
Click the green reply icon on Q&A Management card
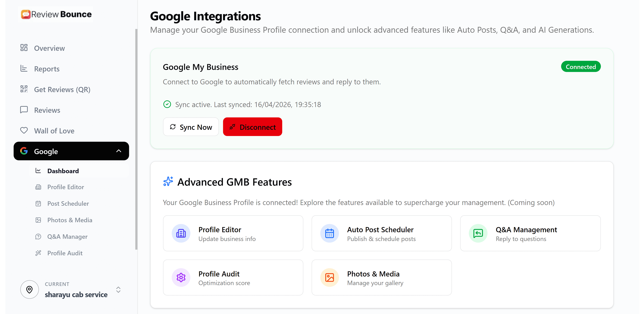478,233
